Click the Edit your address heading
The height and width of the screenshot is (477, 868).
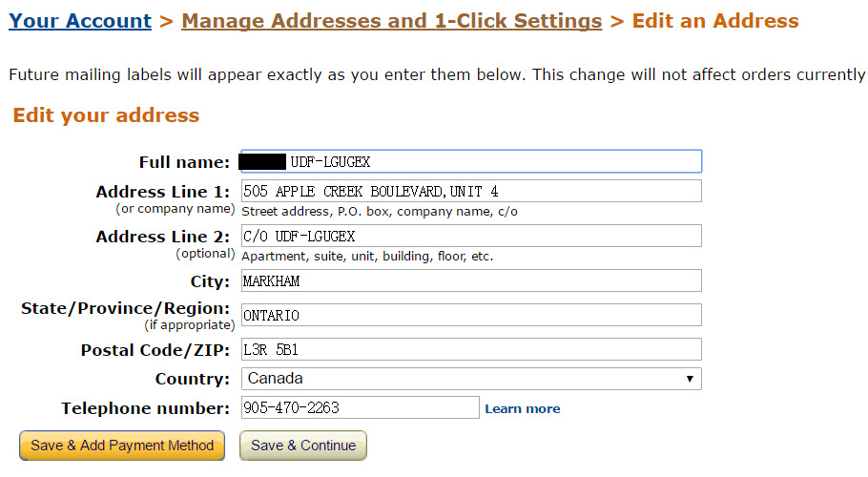coord(106,115)
